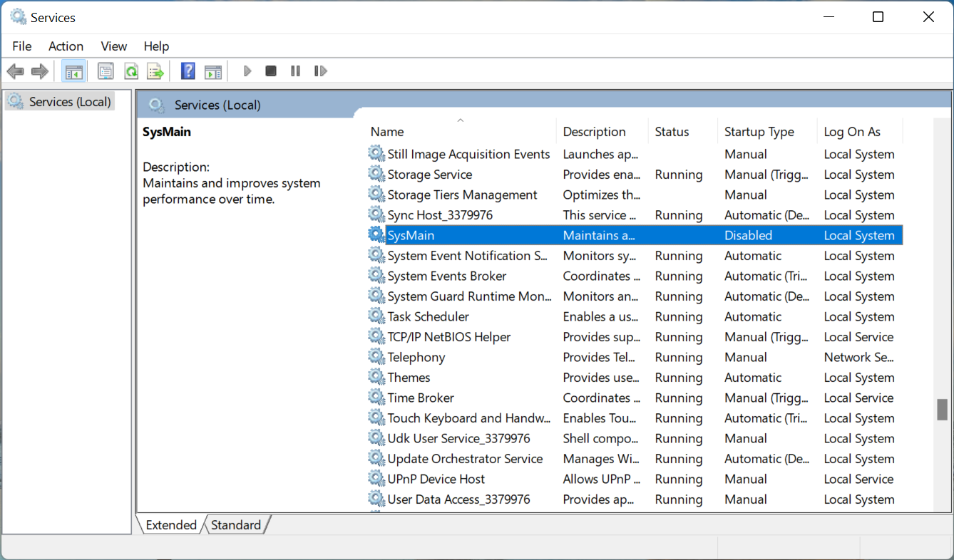This screenshot has width=954, height=560.
Task: Switch to the Standard tab
Action: click(236, 524)
